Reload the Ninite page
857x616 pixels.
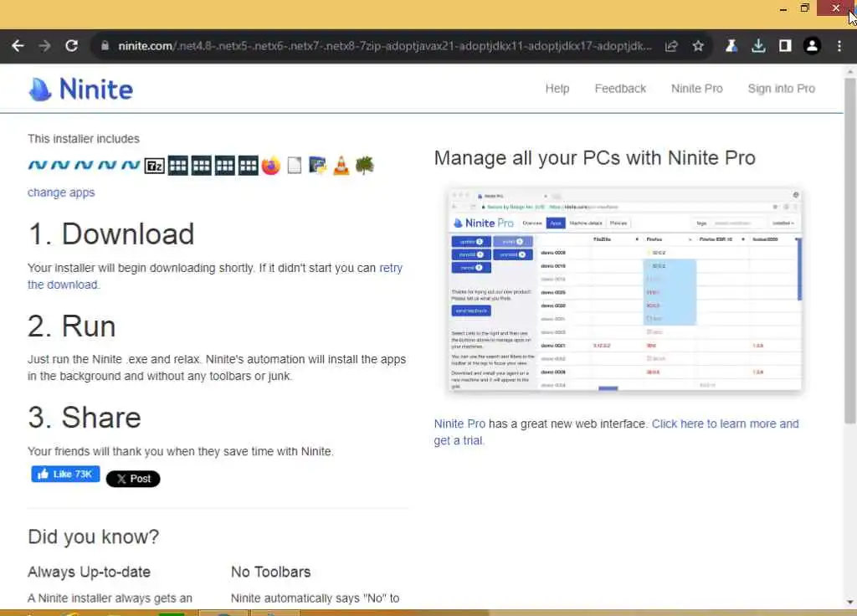(x=72, y=46)
